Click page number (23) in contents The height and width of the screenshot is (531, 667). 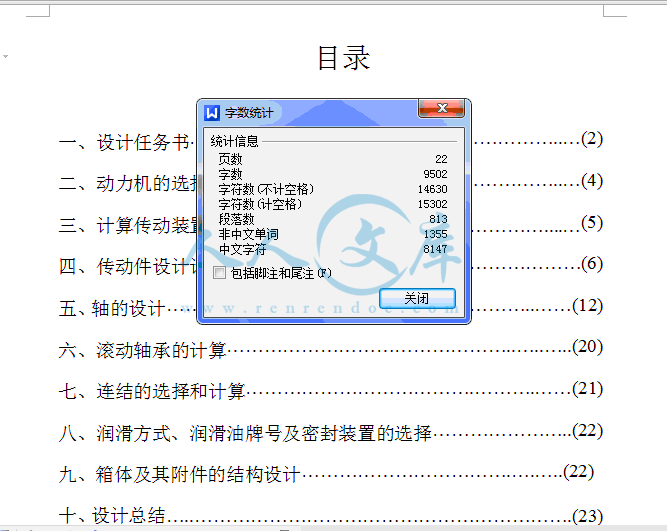pyautogui.click(x=587, y=516)
